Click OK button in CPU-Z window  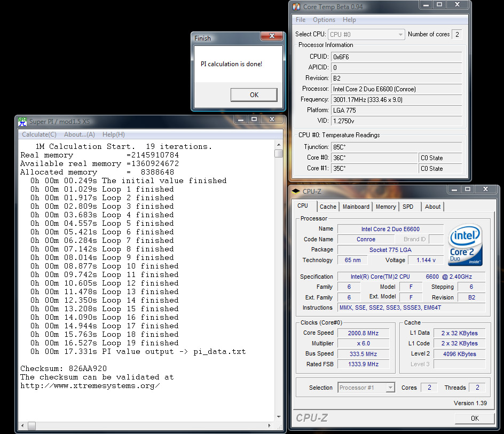[x=475, y=418]
